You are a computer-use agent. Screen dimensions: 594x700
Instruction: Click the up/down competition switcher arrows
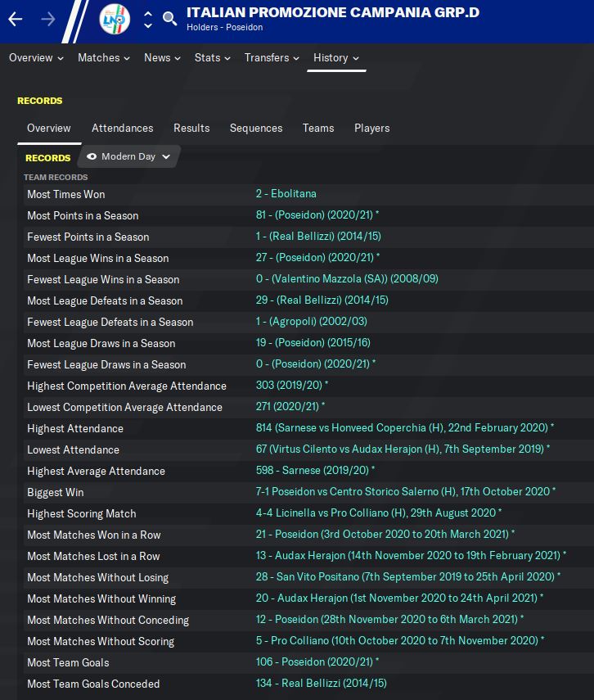pos(147,19)
